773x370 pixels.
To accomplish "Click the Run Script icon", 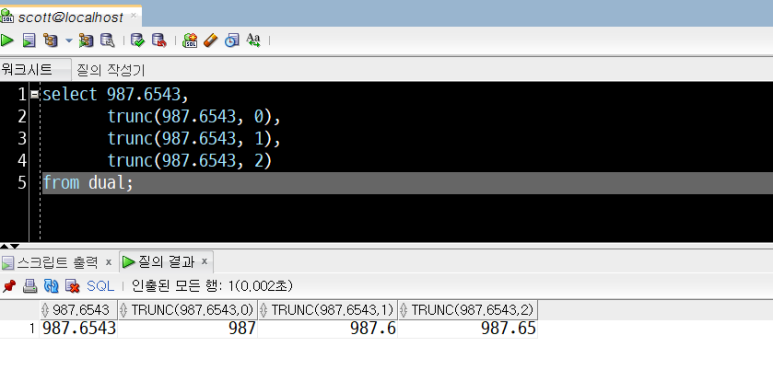I will (29, 40).
